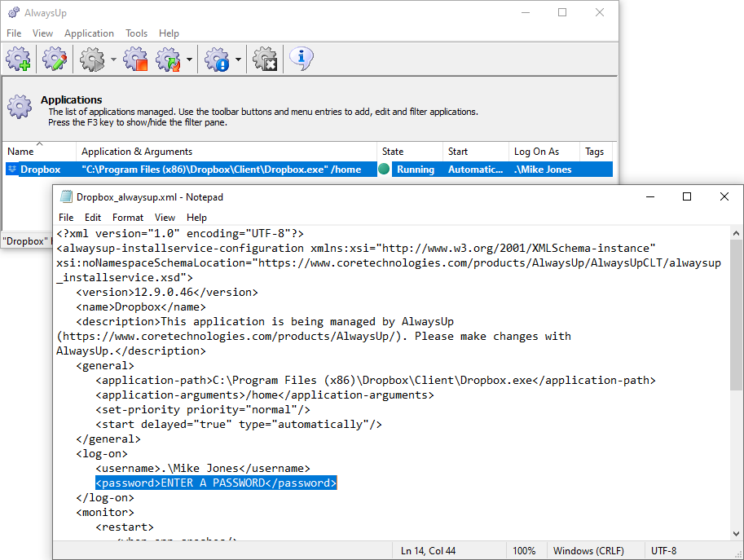Click the Edit Application pencil gear icon

click(55, 59)
